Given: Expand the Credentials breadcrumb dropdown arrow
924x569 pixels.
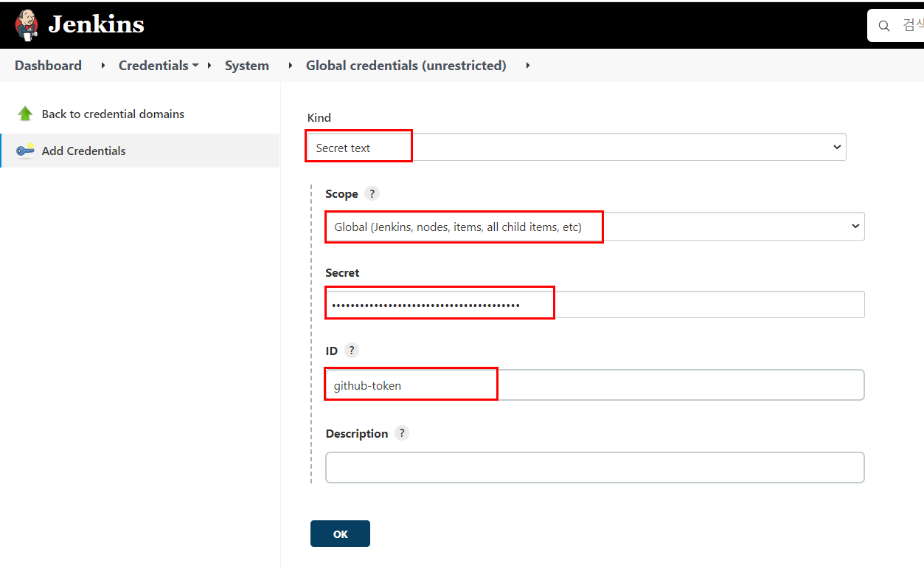Looking at the screenshot, I should click(195, 66).
